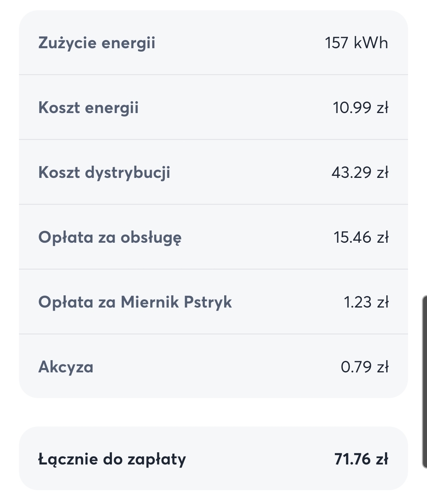427x504 pixels.
Task: Select the Koszt dystrybucji row label
Action: tap(104, 173)
